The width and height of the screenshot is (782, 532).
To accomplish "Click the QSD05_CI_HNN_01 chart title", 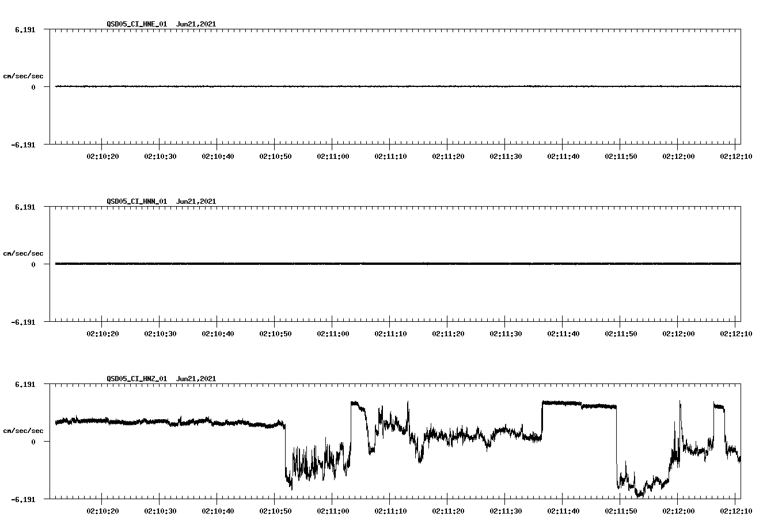I will click(137, 202).
